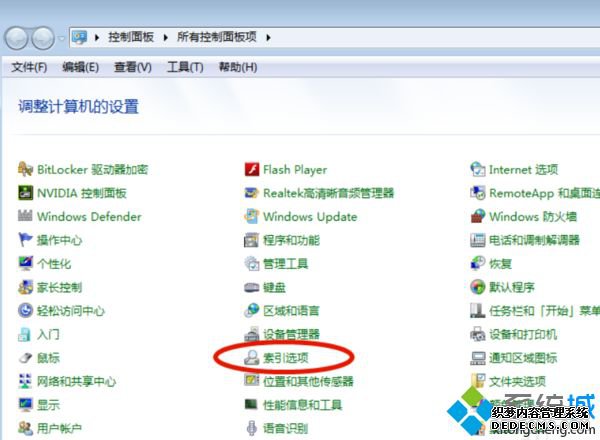Viewport: 600px width, 440px height.
Task: Click the NVIDIA 控制面板 icon
Action: click(x=25, y=193)
